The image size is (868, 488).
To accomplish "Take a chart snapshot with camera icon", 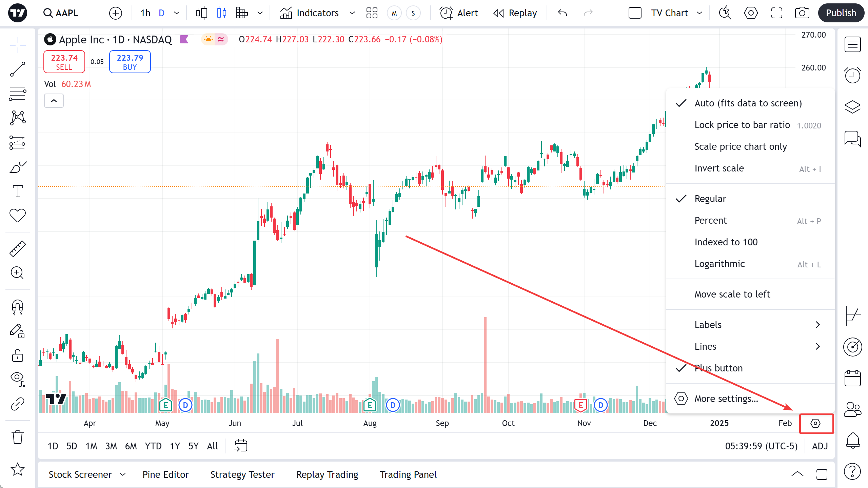I will point(802,13).
